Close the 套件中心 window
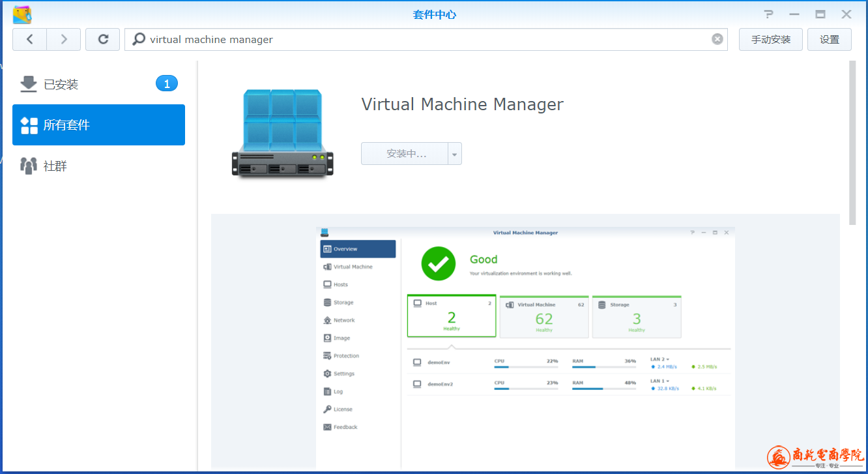Viewport: 868px width, 474px height. coord(846,14)
